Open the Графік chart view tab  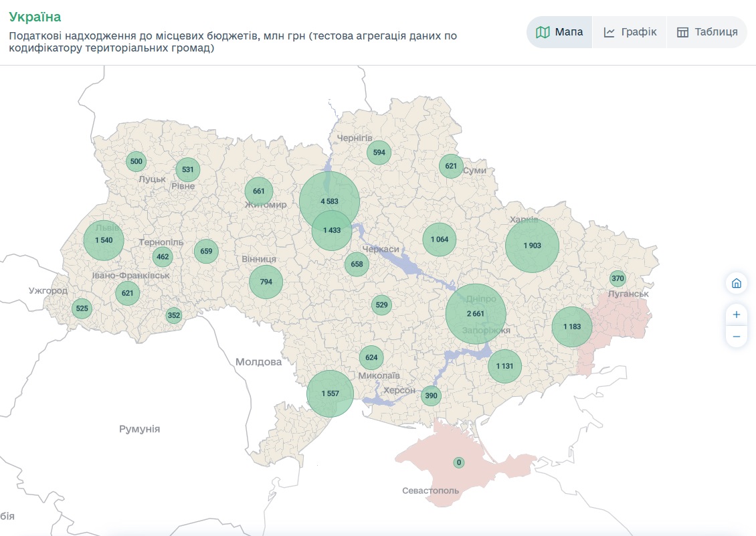(630, 32)
